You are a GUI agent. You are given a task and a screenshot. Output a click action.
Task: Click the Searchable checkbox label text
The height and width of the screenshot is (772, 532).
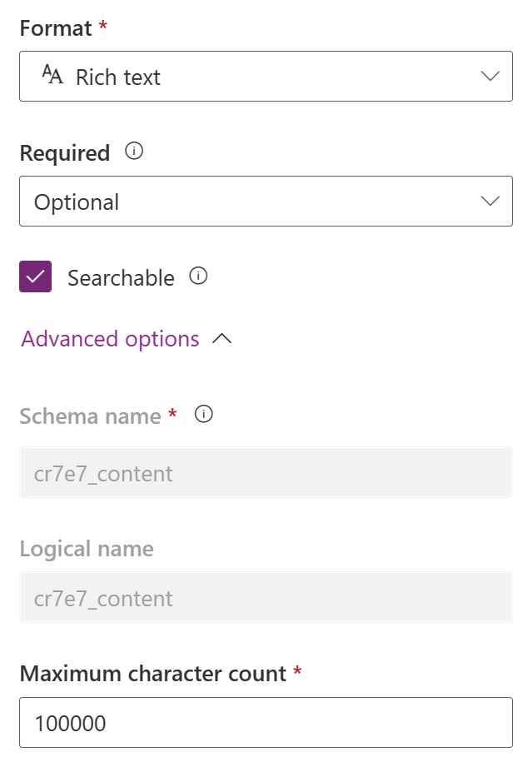pos(121,278)
